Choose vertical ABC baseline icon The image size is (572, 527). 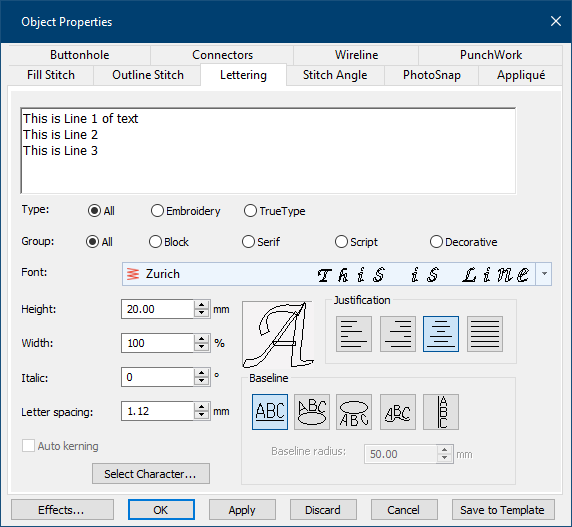tap(441, 412)
